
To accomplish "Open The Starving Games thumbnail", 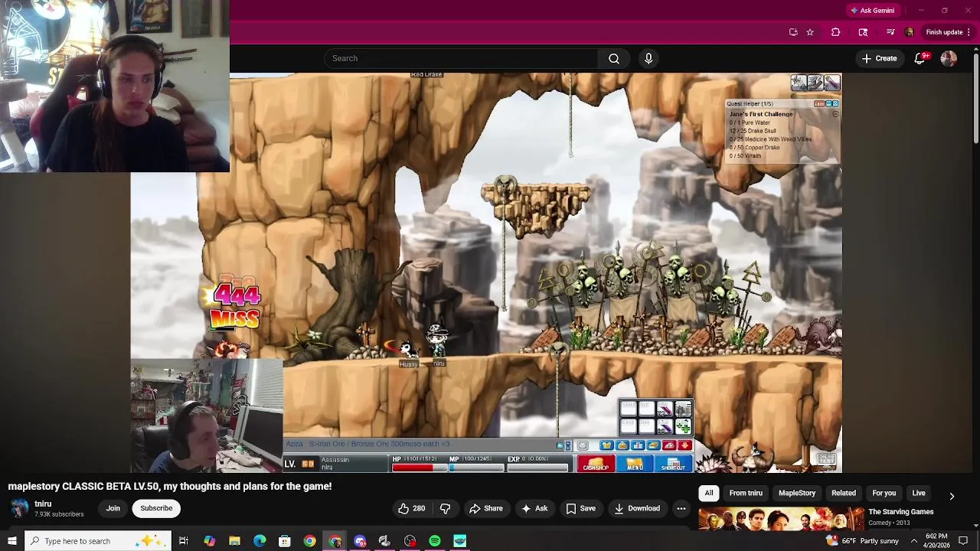I will tap(781, 519).
